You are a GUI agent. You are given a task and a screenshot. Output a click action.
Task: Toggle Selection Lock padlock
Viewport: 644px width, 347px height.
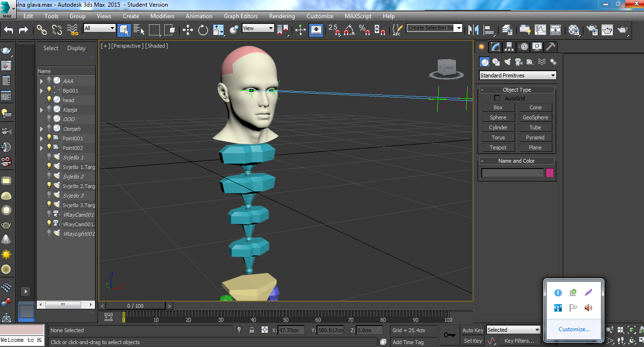point(252,330)
